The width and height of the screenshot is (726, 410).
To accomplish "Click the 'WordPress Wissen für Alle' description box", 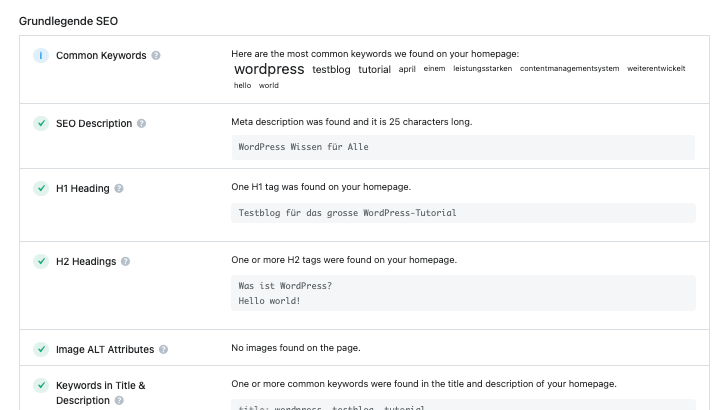I will (x=463, y=147).
